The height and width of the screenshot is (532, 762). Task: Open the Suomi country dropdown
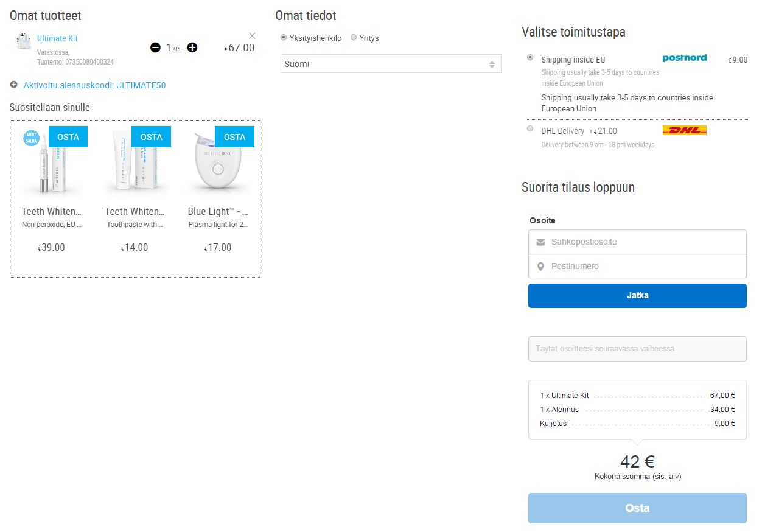coord(390,64)
